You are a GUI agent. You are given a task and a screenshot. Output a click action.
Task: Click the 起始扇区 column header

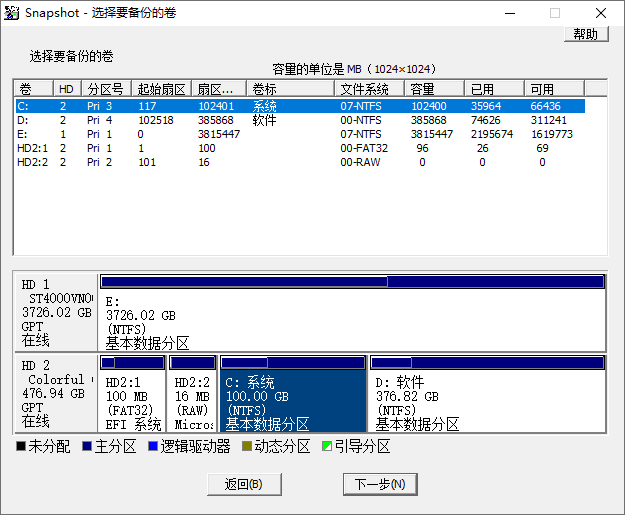click(161, 88)
